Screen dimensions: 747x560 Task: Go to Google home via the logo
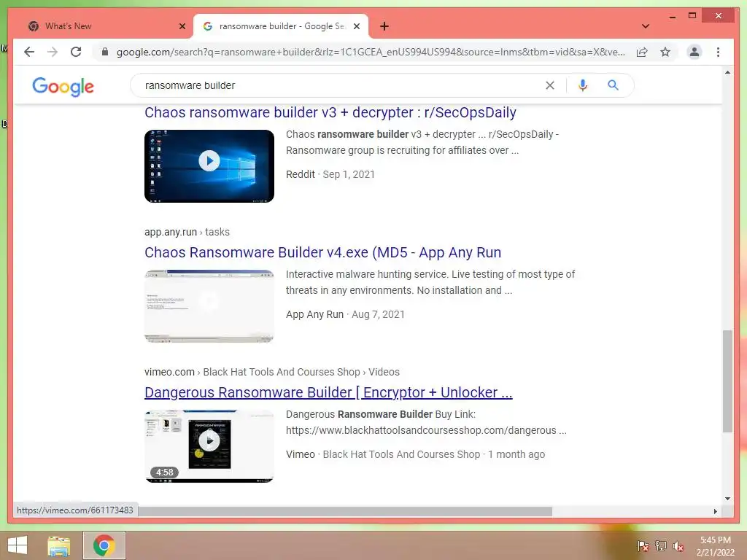click(x=63, y=87)
